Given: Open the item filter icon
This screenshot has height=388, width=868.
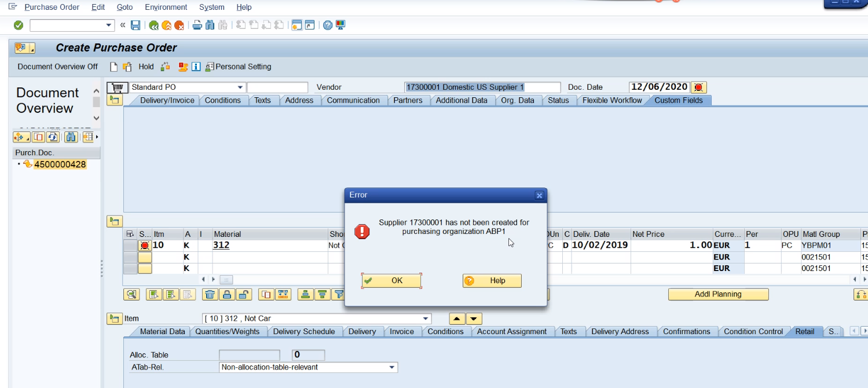Looking at the screenshot, I should coord(339,294).
